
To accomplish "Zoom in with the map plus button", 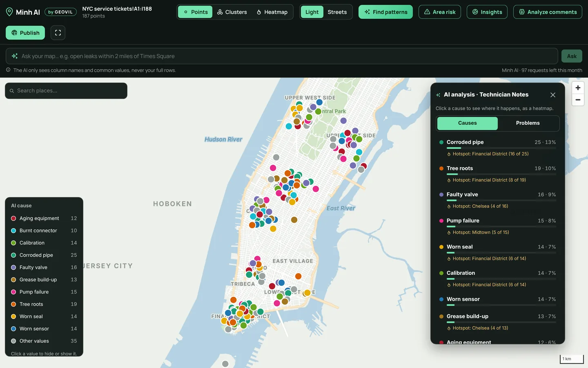I will [x=578, y=88].
